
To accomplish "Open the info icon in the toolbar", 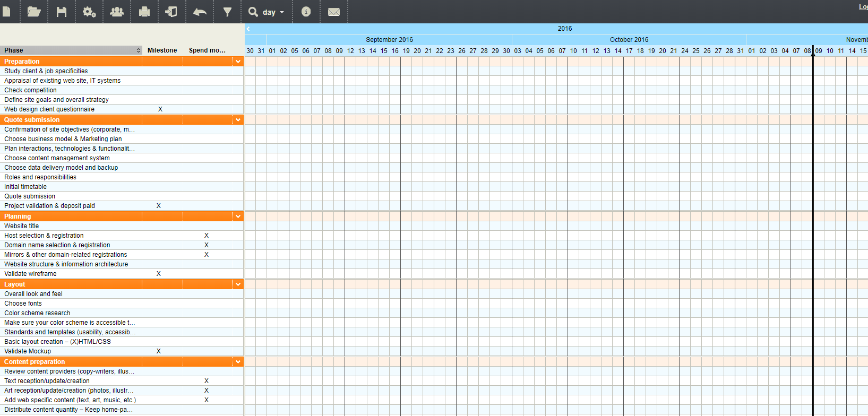I will coord(306,12).
